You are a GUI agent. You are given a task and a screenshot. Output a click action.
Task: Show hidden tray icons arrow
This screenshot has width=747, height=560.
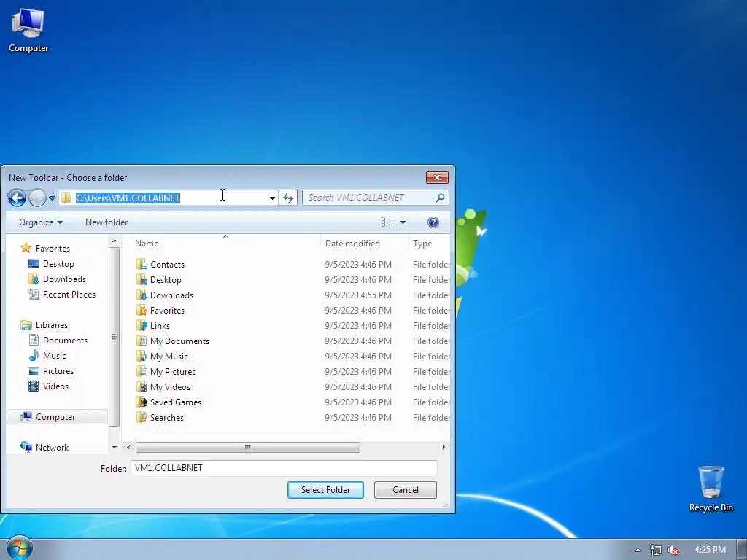coord(638,550)
